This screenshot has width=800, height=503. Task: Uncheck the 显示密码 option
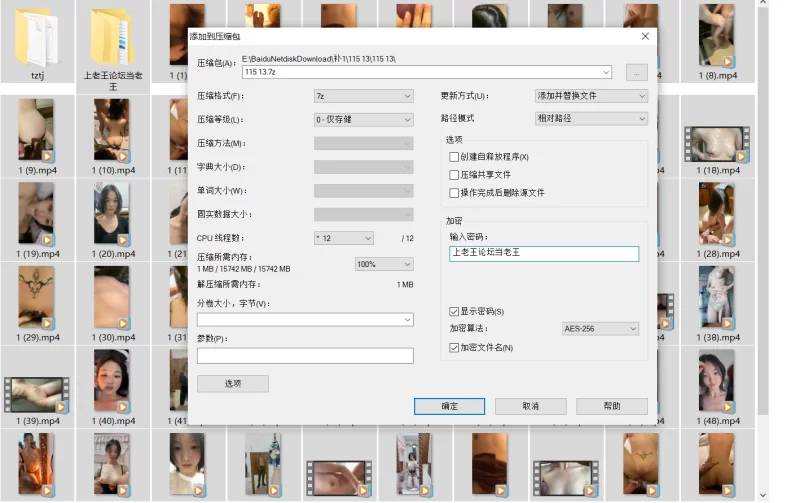(455, 311)
